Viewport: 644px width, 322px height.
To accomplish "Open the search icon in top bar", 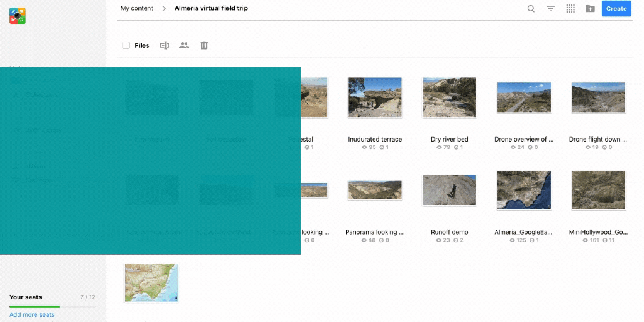I will click(x=531, y=9).
